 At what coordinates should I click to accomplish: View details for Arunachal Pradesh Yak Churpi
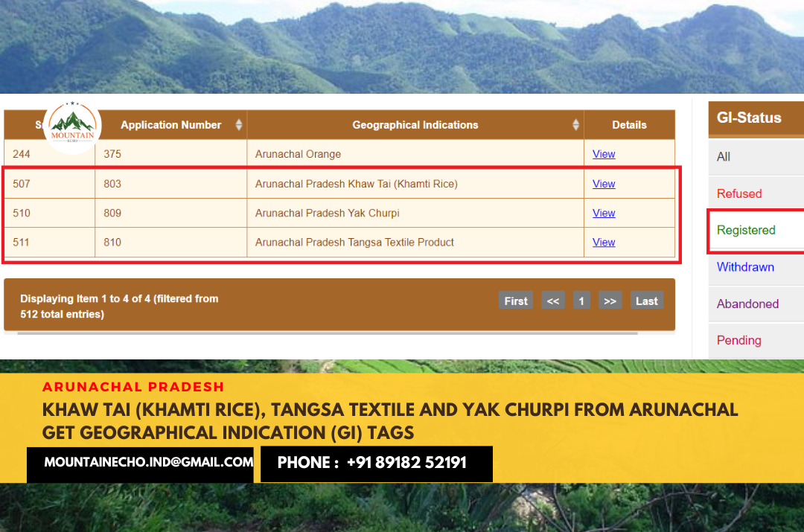(604, 213)
